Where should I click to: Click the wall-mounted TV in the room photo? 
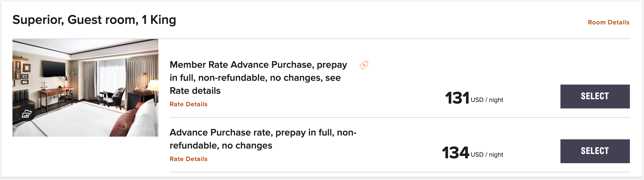point(54,69)
